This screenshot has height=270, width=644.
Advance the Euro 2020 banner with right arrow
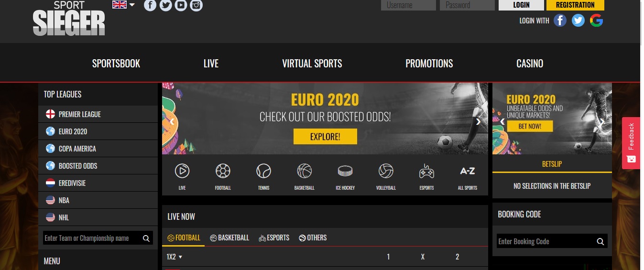(478, 121)
